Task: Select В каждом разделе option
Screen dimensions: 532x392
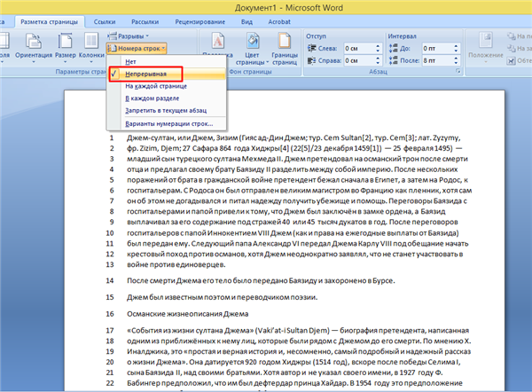Action: pyautogui.click(x=167, y=98)
